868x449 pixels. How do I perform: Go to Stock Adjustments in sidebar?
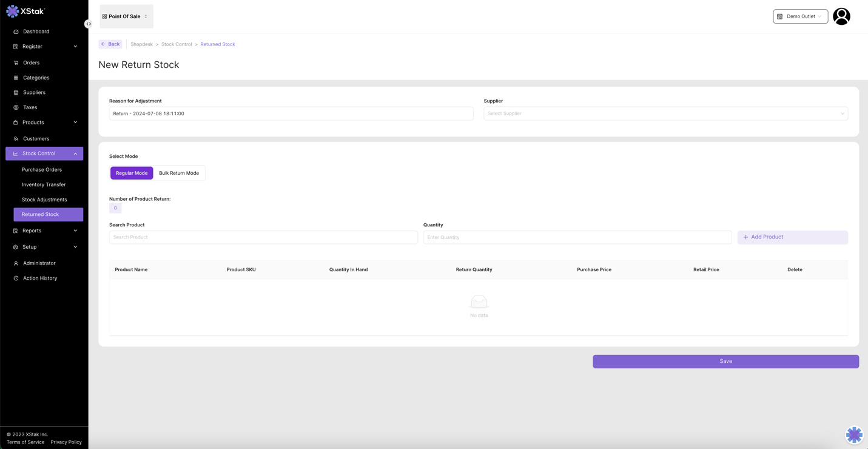click(x=44, y=200)
